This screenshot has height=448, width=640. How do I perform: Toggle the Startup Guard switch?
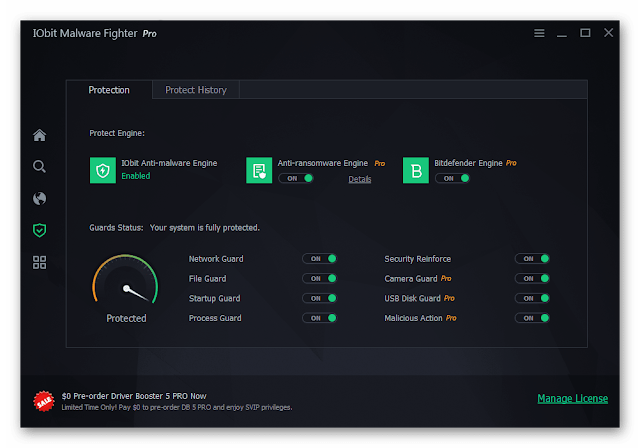[x=320, y=298]
